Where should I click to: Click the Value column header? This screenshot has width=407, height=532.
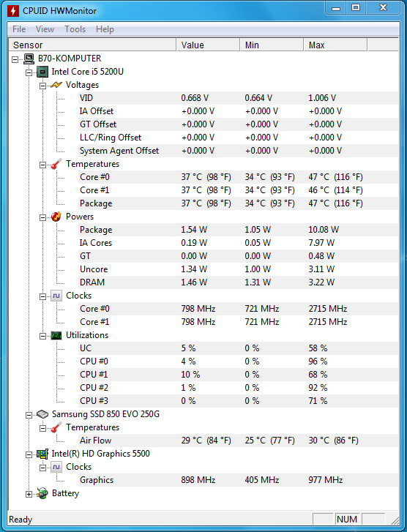click(208, 45)
